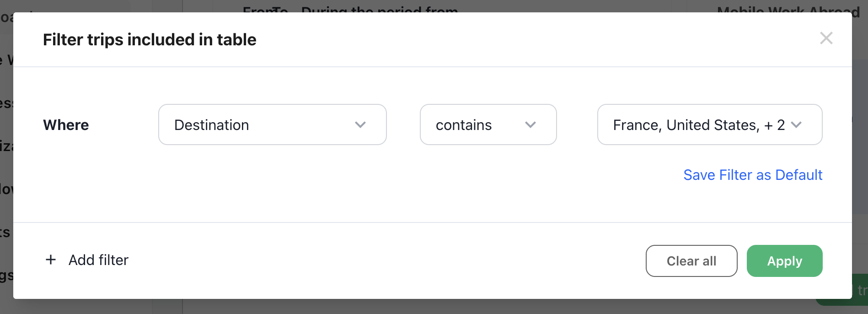
Task: Click the "+ 2" additional countries indicator
Action: (774, 125)
